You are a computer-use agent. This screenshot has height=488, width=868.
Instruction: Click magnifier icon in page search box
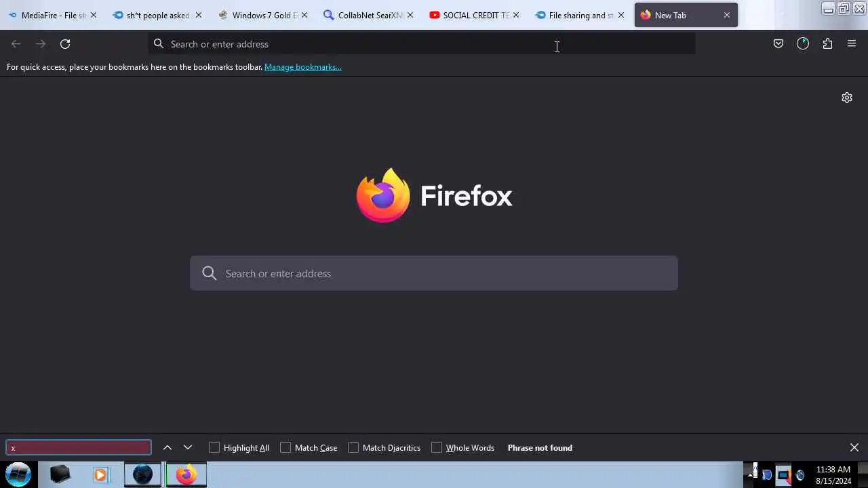tap(210, 273)
